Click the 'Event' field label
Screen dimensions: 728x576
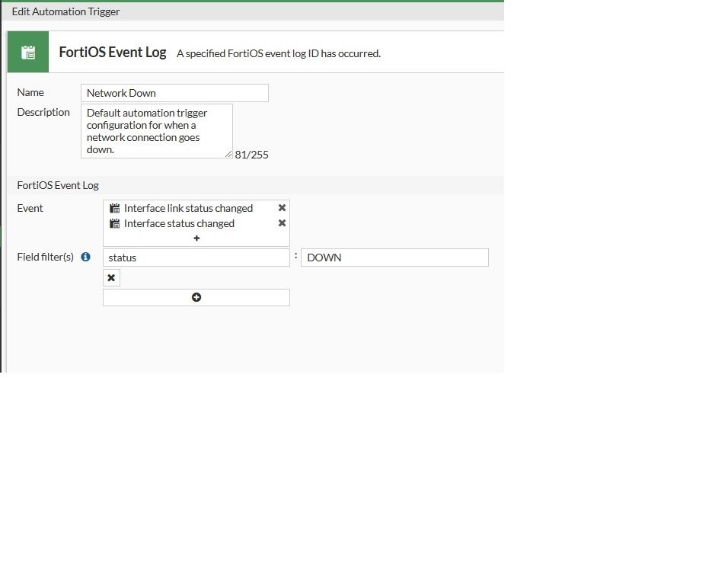(30, 208)
